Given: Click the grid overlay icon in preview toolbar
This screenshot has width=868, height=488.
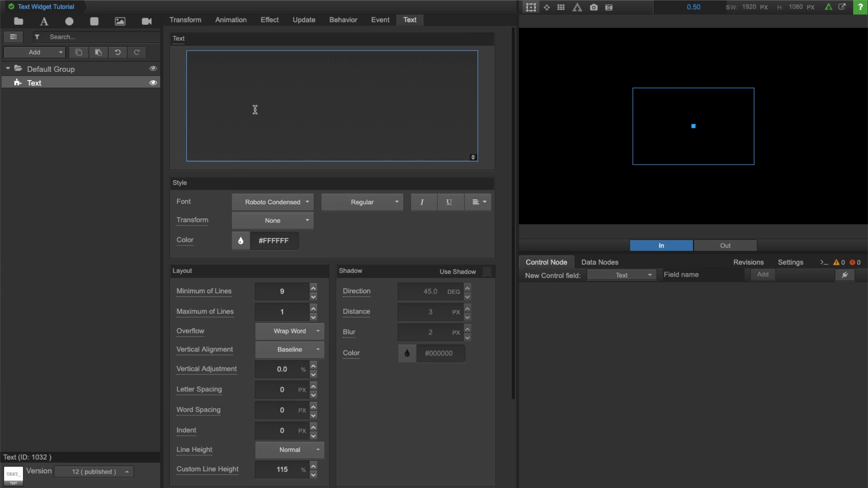Looking at the screenshot, I should click(561, 7).
